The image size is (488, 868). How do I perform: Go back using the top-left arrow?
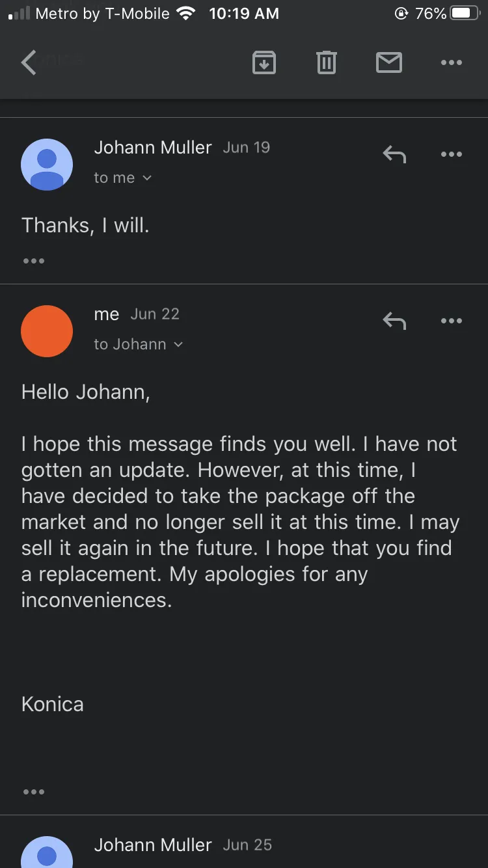point(29,62)
